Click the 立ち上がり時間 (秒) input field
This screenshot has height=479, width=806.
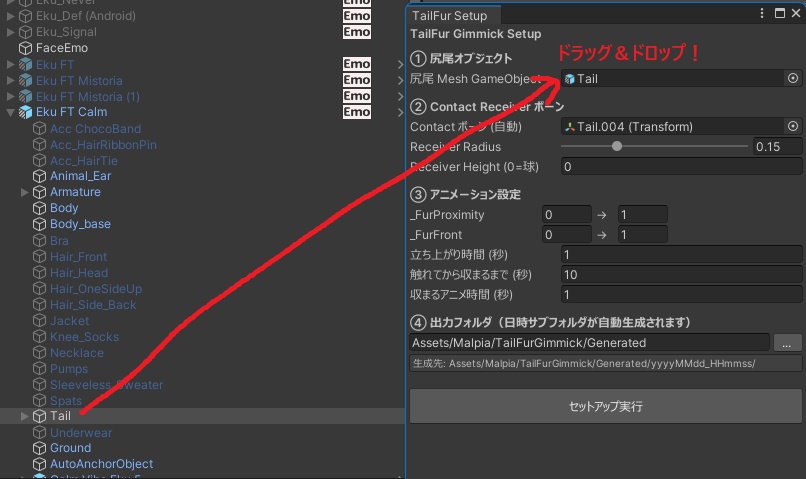pos(682,254)
